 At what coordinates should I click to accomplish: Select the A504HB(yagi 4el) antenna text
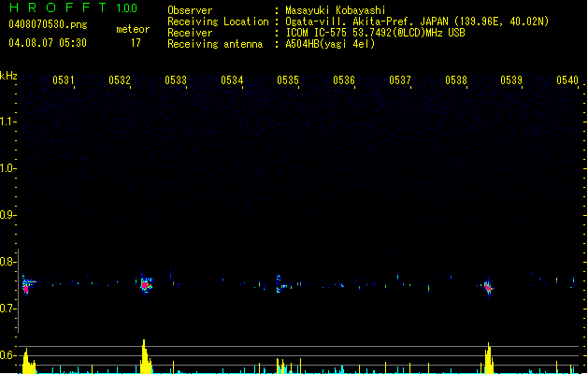pos(330,44)
